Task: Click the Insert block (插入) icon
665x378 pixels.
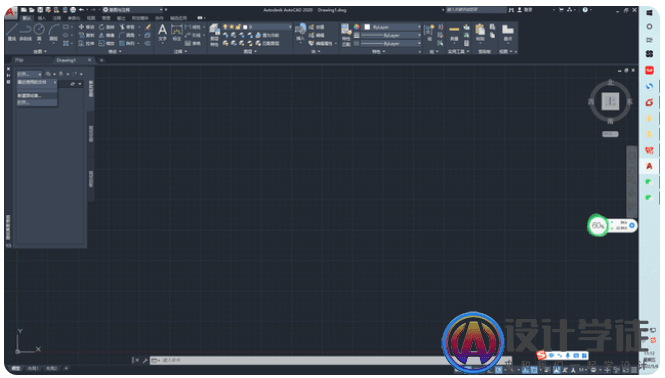Action: [x=300, y=32]
